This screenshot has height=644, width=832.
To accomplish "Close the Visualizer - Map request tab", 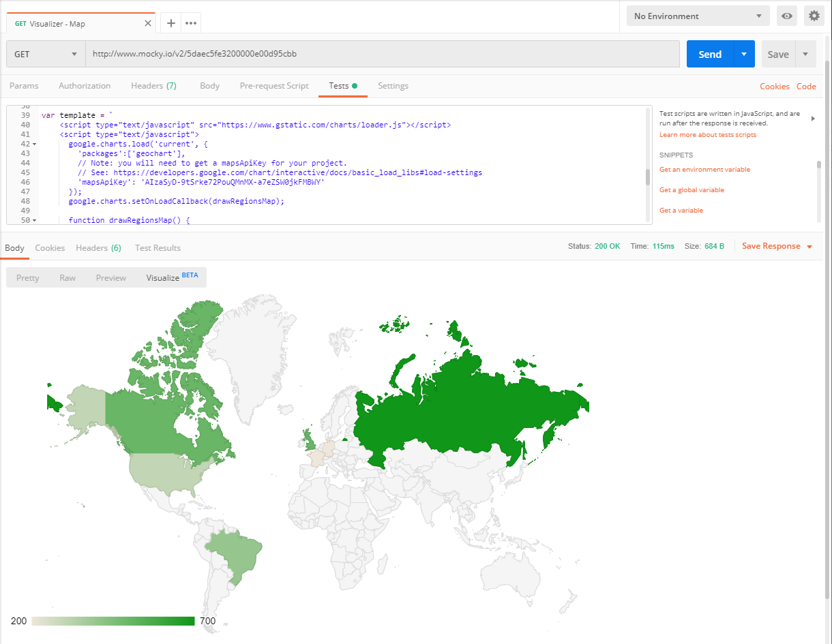I will (x=148, y=23).
